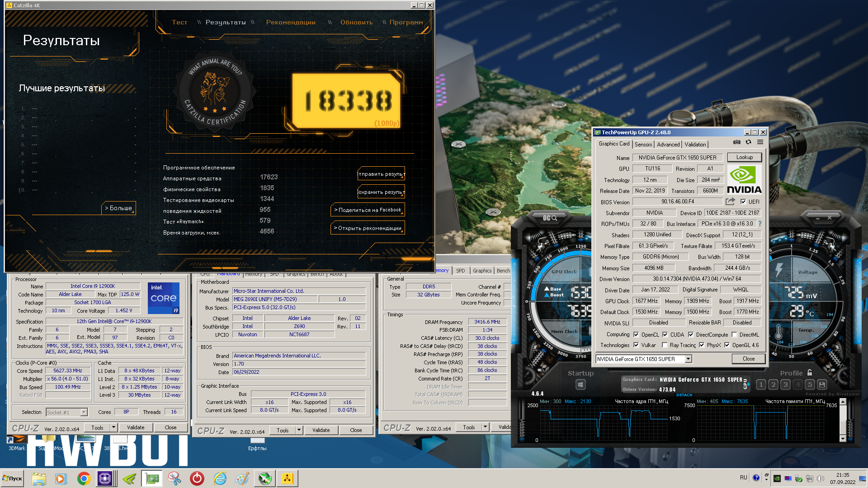Switch to Sensors tab in GPU-Z
The height and width of the screenshot is (488, 868).
point(643,145)
